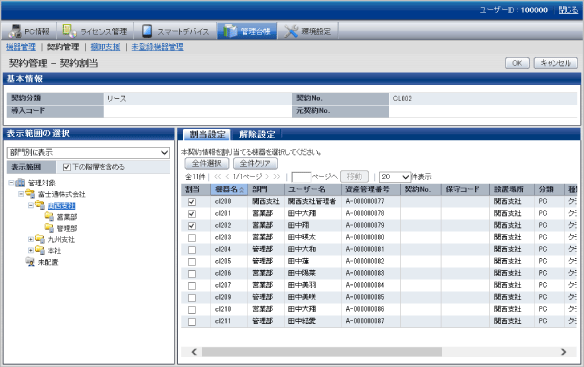Select 九州支社 in department tree
The height and width of the screenshot is (367, 584).
point(61,240)
